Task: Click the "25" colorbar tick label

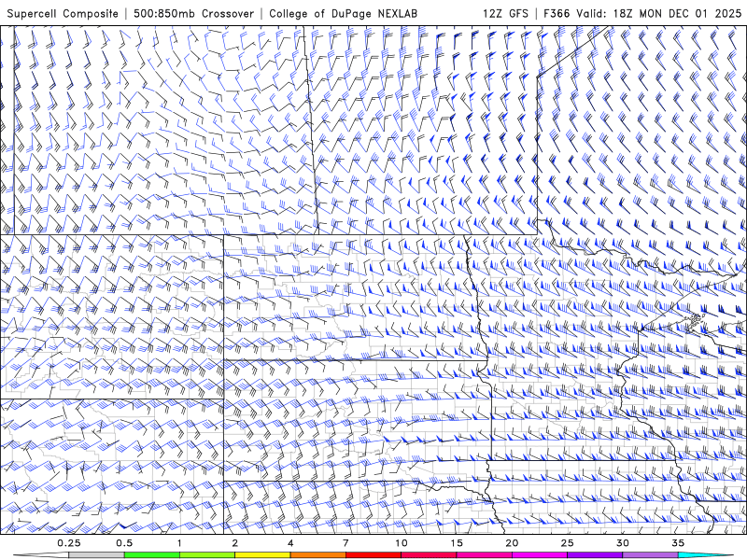Action: [567, 543]
